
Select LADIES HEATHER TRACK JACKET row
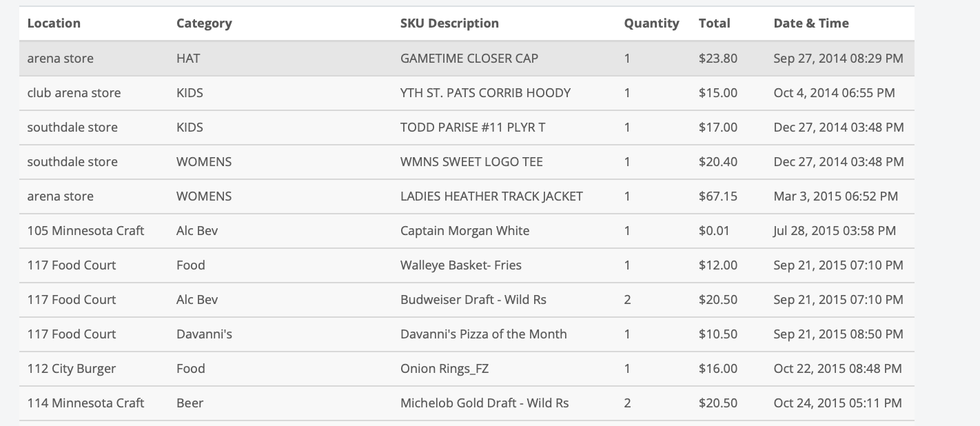tap(467, 196)
